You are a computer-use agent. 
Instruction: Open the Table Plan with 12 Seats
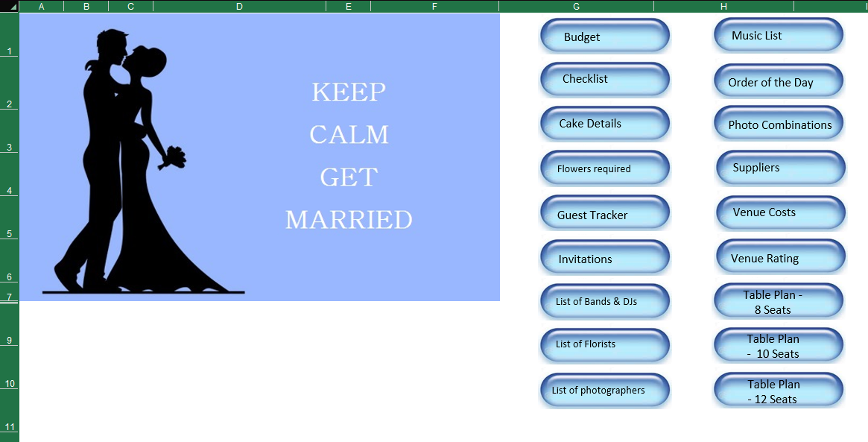coord(779,390)
